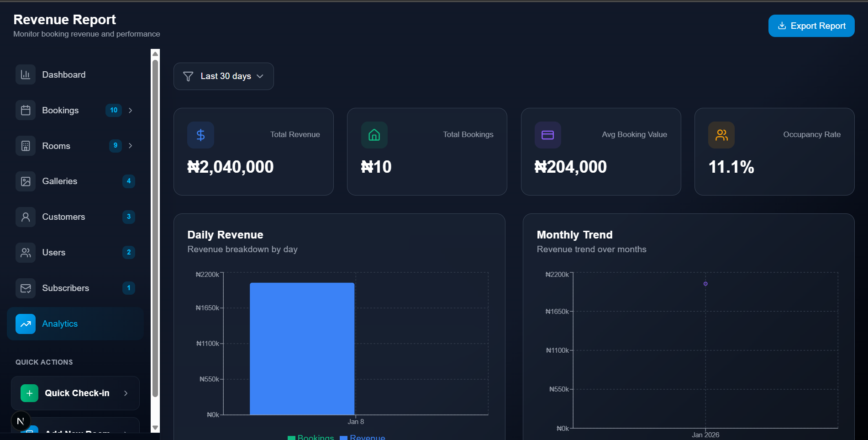Select the Bookings calendar icon
Image resolution: width=868 pixels, height=440 pixels.
click(26, 110)
